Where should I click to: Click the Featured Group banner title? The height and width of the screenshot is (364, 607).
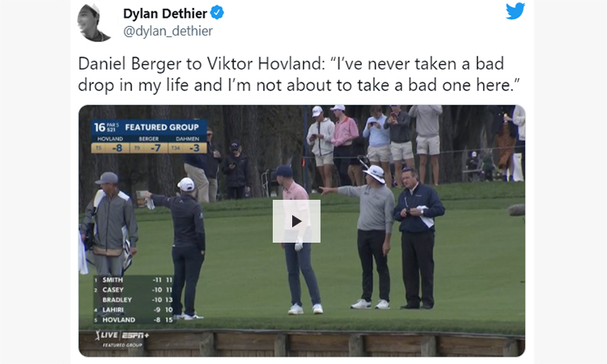point(162,127)
